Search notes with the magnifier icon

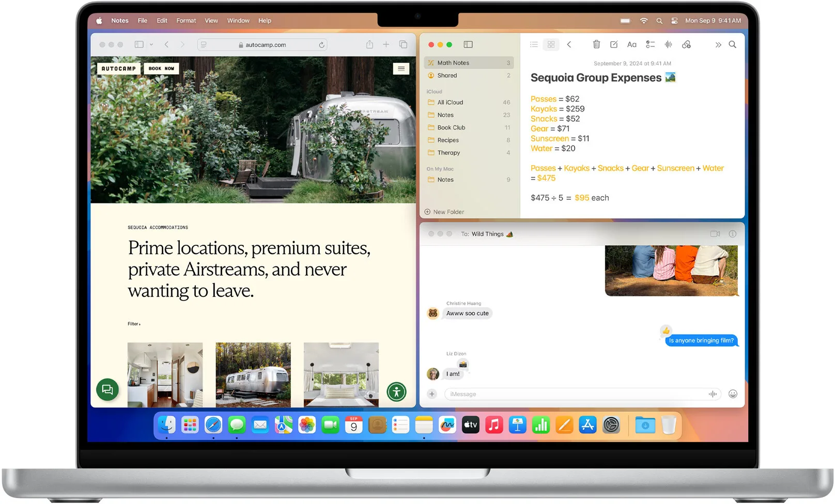732,44
